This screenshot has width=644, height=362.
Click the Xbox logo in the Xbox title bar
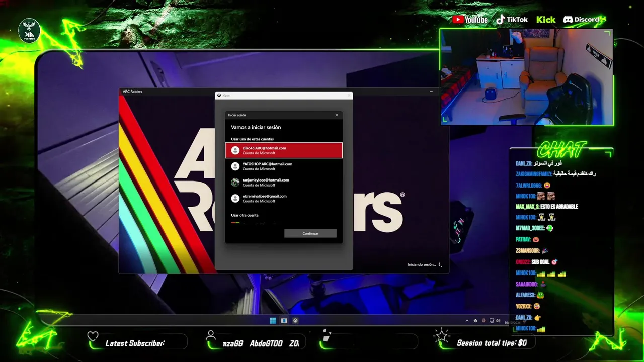coord(219,95)
